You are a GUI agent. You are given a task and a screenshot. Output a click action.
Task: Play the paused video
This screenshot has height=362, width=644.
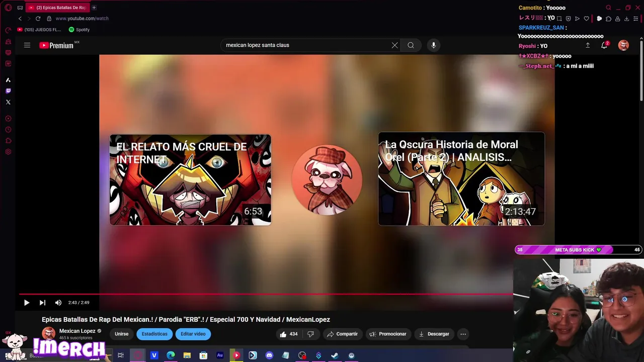[27, 303]
